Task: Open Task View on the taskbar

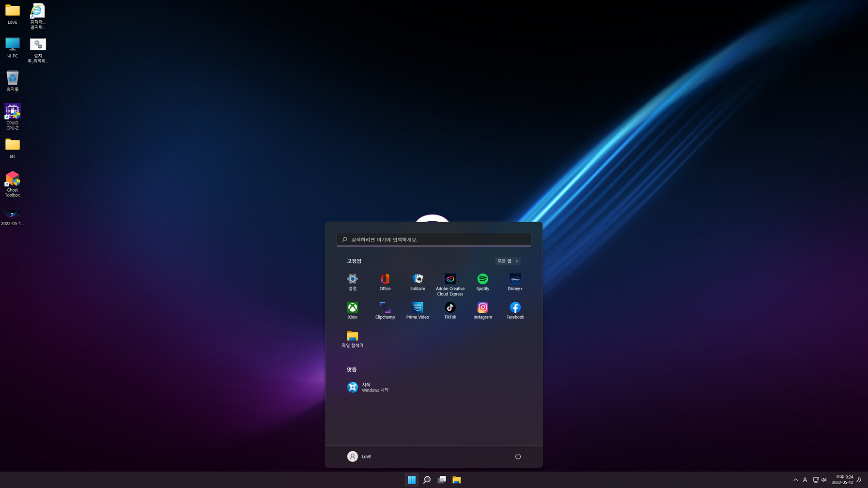Action: (x=442, y=480)
